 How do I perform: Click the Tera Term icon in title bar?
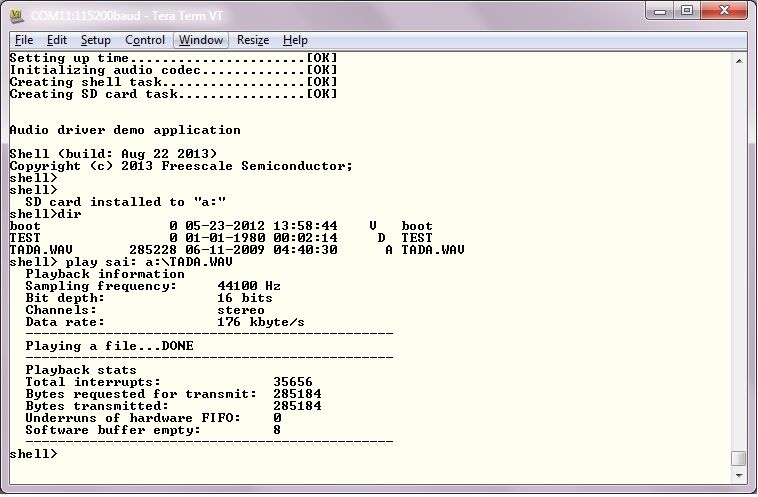(x=17, y=16)
